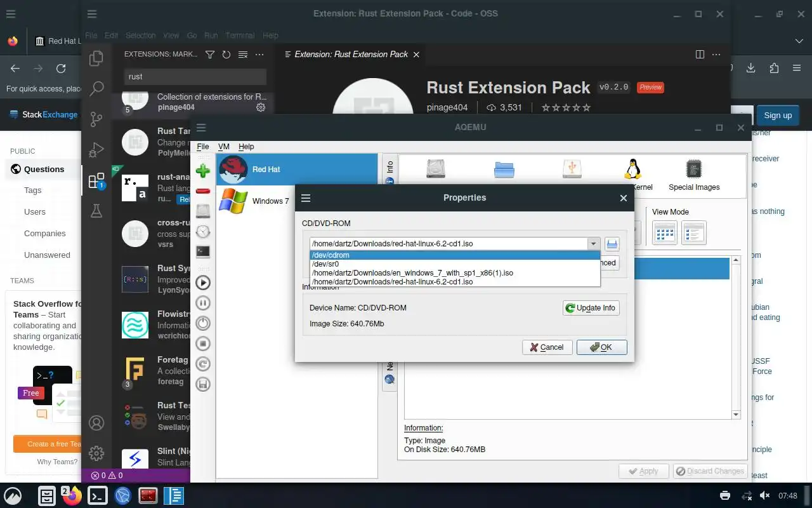Open AQEMU Help menu

point(246,147)
